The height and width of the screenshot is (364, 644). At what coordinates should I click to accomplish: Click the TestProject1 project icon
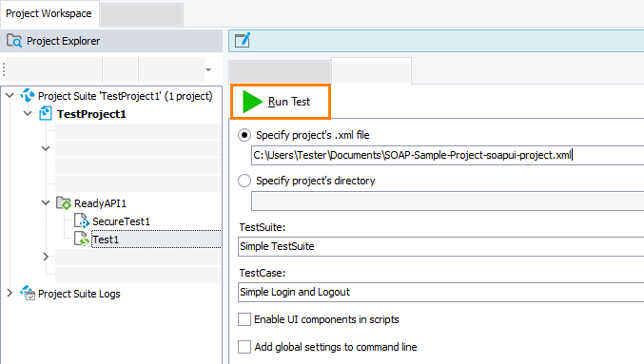[46, 113]
